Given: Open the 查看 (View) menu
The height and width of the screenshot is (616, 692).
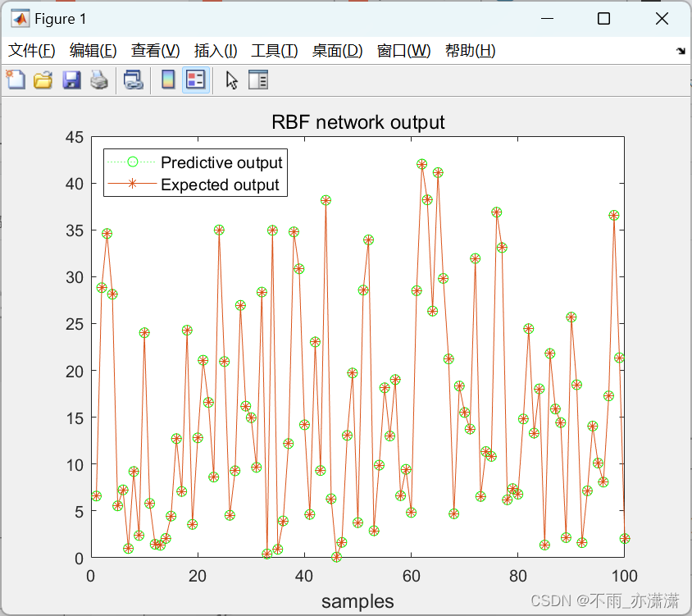Looking at the screenshot, I should 155,50.
